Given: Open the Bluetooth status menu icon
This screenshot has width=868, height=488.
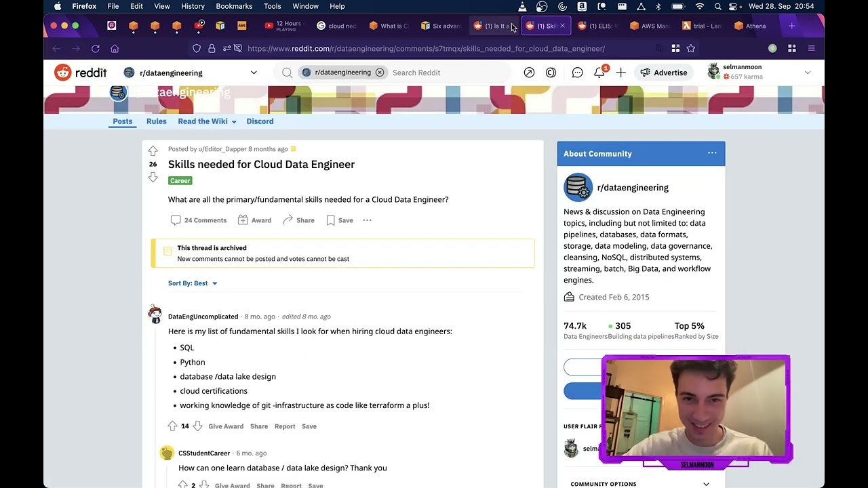Looking at the screenshot, I should (658, 6).
